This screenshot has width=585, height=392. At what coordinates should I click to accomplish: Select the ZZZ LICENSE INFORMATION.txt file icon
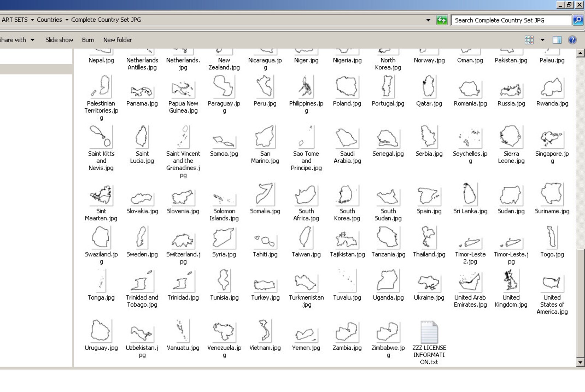click(x=429, y=332)
